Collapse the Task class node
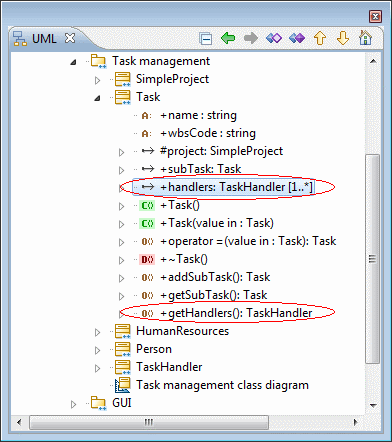 [97, 98]
